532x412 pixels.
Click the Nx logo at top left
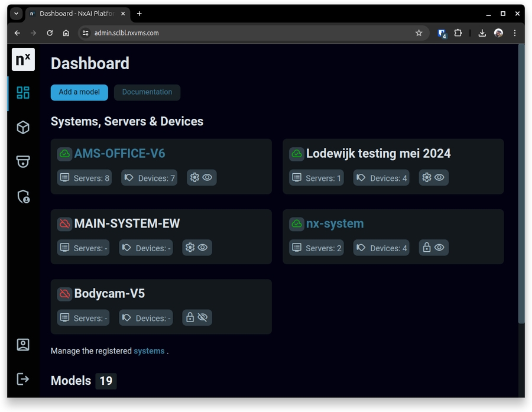[23, 60]
